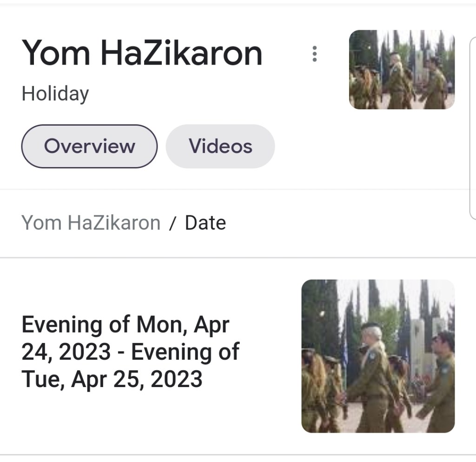
Task: Open the small header thumbnail image
Action: (402, 70)
